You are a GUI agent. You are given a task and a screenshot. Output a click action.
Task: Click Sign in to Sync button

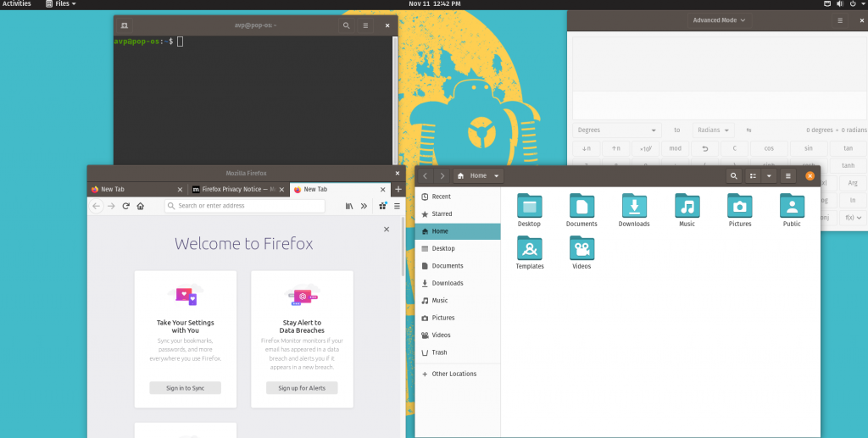coord(186,388)
